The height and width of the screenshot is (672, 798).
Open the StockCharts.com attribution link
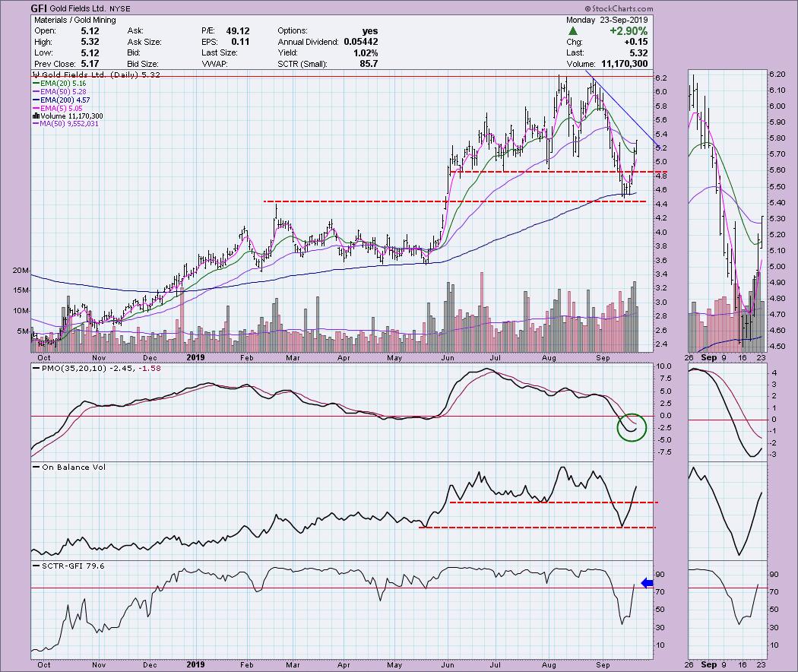coord(619,8)
